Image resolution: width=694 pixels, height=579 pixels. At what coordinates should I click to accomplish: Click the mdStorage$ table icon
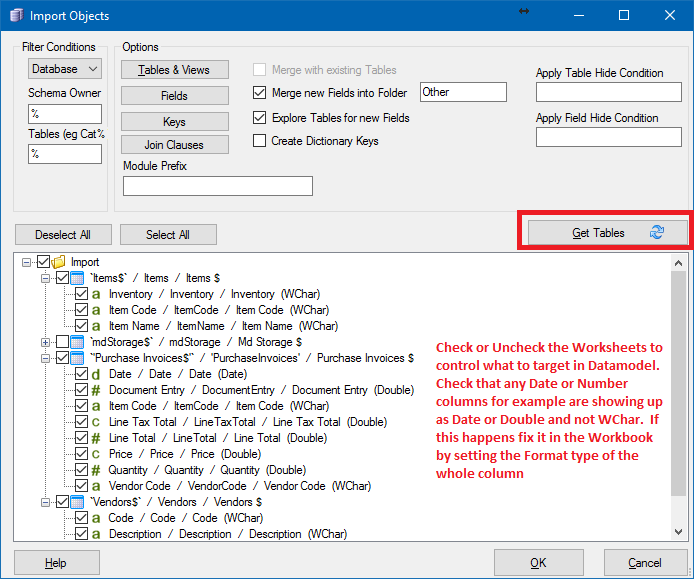coord(77,342)
